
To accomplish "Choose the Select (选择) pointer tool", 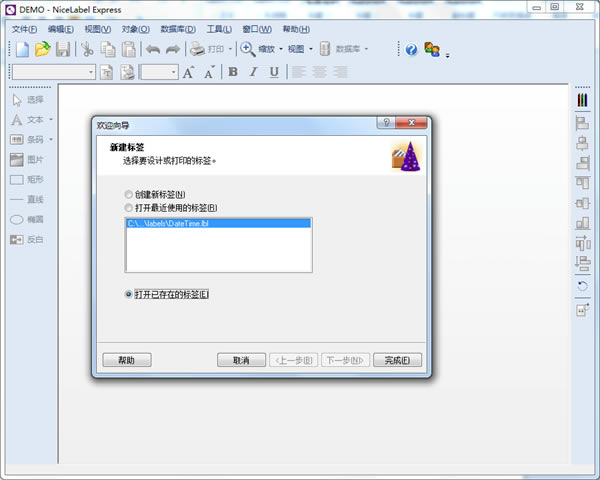I will tap(28, 100).
